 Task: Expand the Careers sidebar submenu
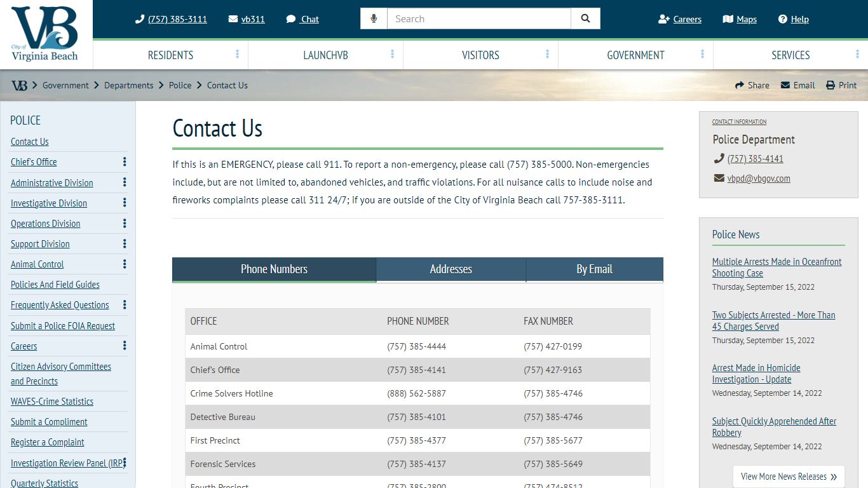(x=125, y=346)
